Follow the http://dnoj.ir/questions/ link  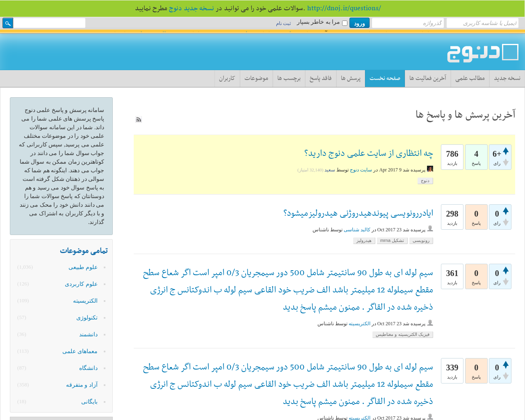coord(344,7)
